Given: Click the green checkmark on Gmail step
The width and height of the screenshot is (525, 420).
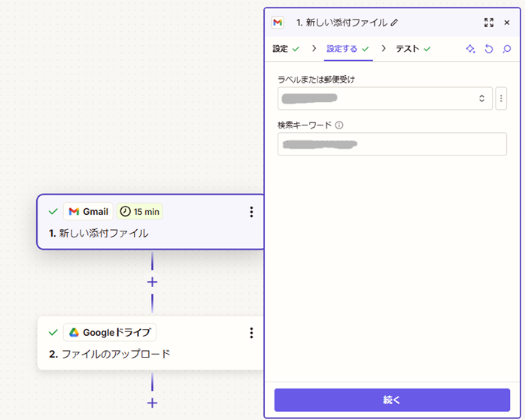Looking at the screenshot, I should pyautogui.click(x=53, y=212).
